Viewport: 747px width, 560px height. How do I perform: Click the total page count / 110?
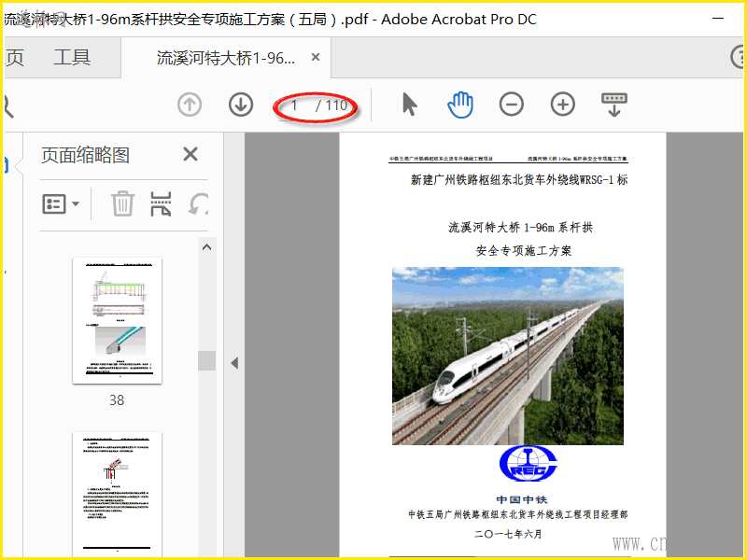tap(331, 105)
